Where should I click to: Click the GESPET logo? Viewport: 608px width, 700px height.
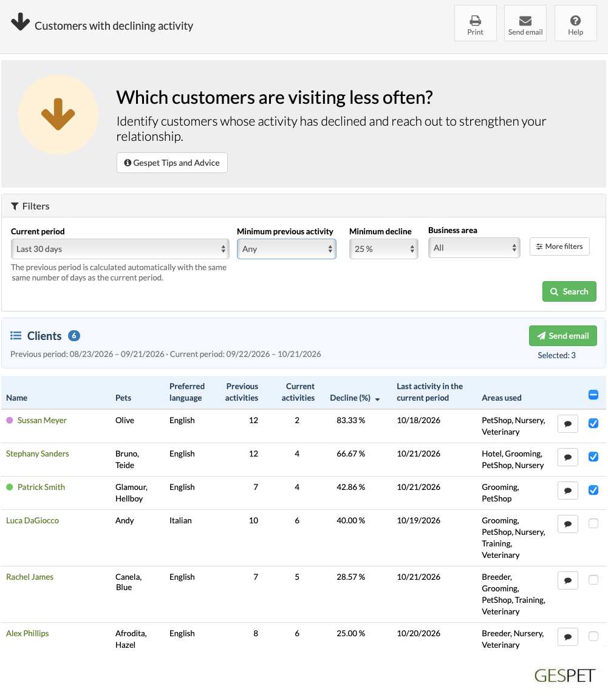[x=565, y=676]
